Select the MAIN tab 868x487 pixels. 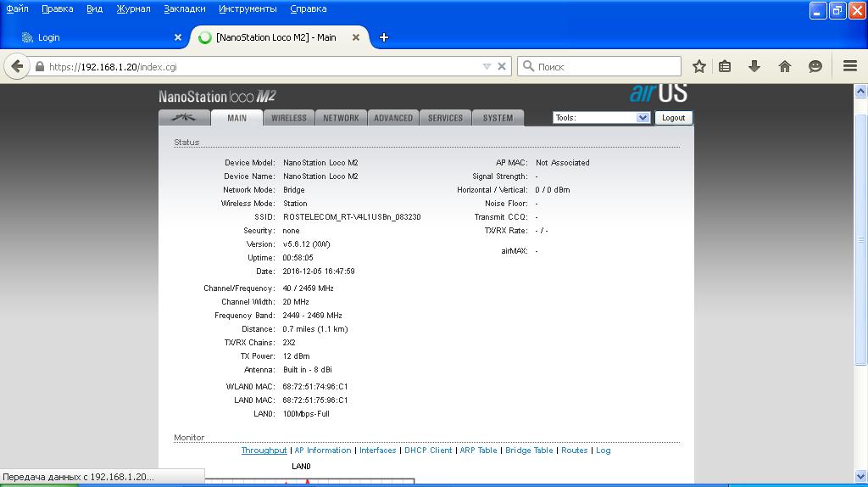click(237, 118)
